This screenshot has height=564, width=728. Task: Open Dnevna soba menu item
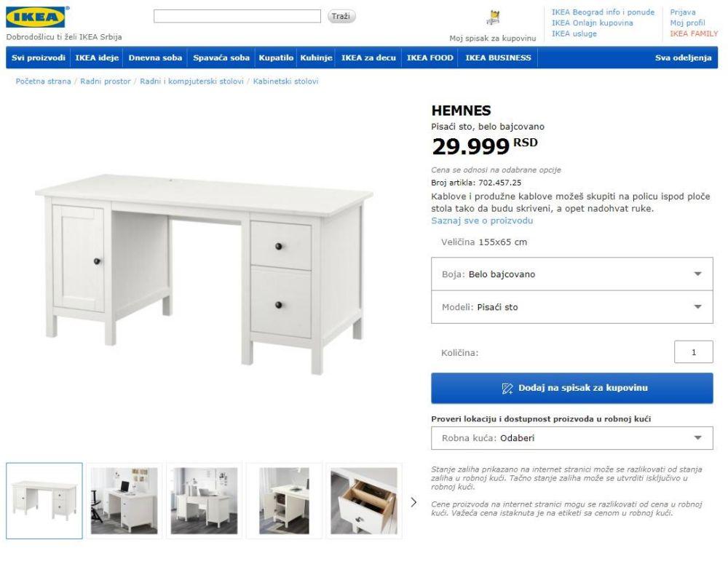pyautogui.click(x=155, y=57)
